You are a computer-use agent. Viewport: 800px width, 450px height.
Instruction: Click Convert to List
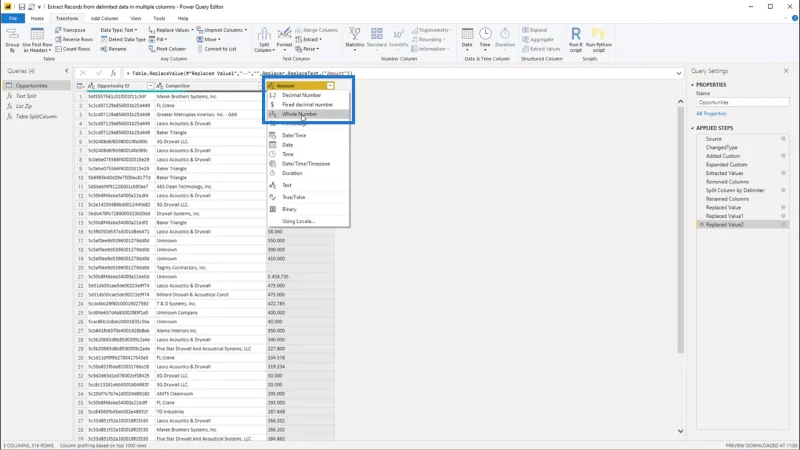coord(216,49)
